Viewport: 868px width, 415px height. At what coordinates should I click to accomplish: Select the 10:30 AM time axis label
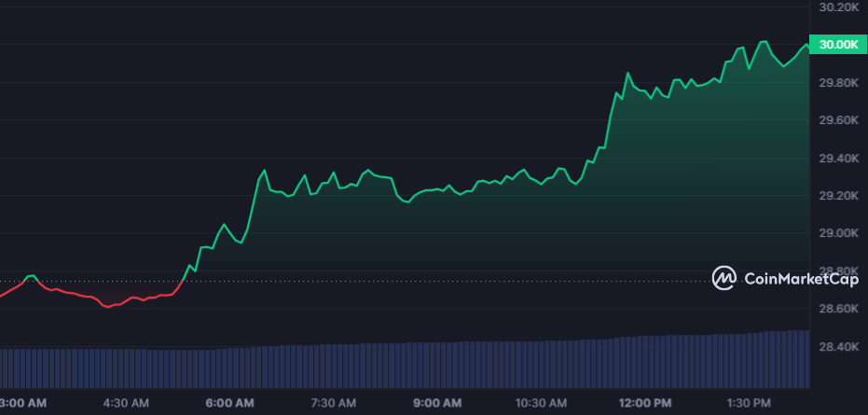pos(541,403)
